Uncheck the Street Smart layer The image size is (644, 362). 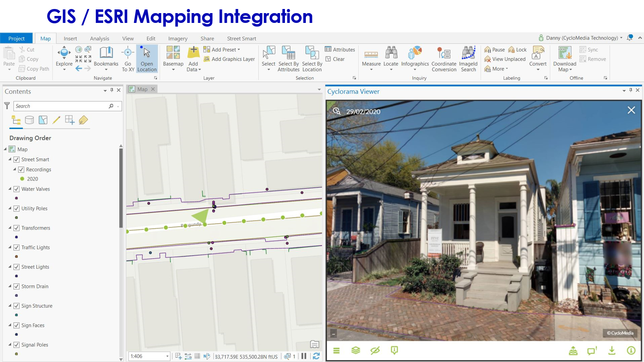[x=17, y=160]
